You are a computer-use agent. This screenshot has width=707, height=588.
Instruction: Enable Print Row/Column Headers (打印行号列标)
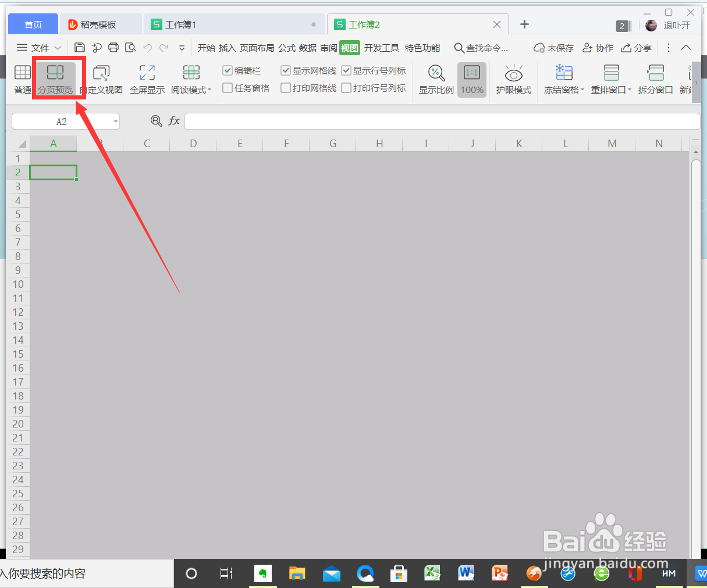(x=346, y=88)
